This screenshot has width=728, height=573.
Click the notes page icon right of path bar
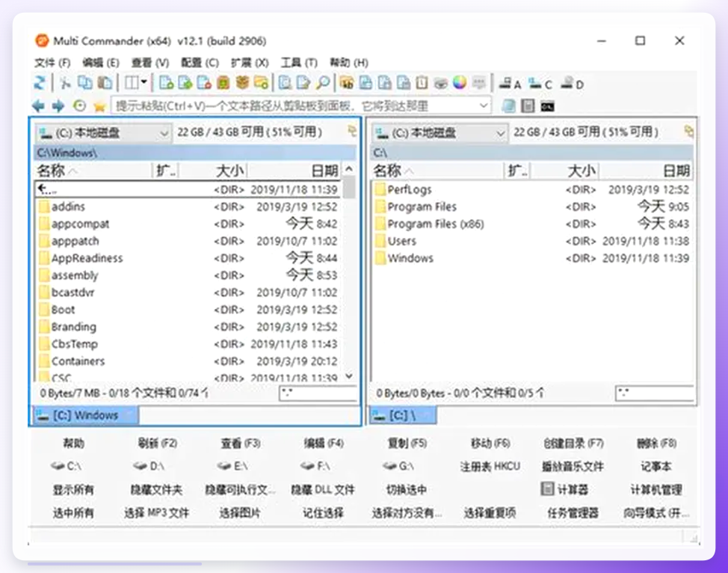tap(509, 106)
